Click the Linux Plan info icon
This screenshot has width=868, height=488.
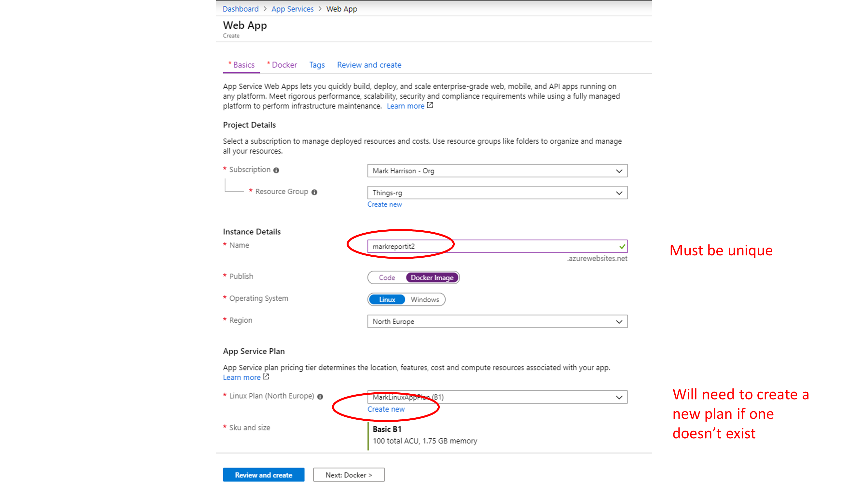tap(320, 397)
